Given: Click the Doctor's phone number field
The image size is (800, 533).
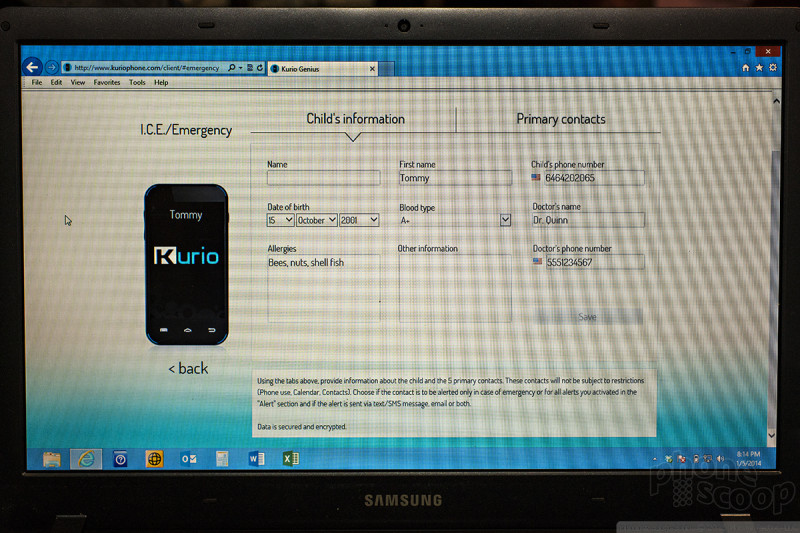Looking at the screenshot, I should 595,262.
